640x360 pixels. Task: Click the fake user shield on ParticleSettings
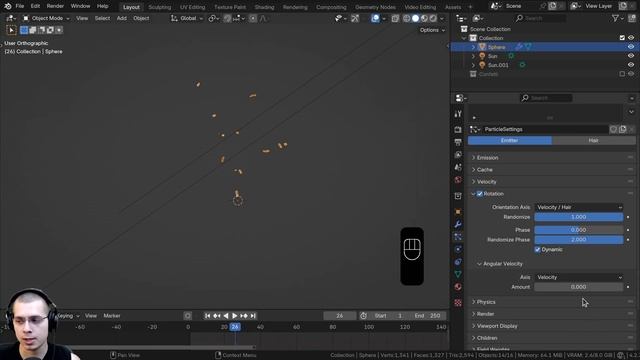click(613, 129)
